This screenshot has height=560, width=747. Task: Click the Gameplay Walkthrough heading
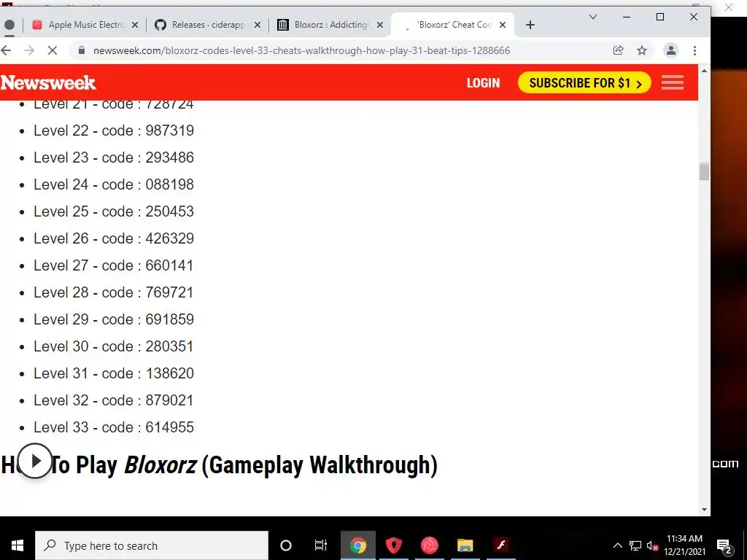point(219,465)
